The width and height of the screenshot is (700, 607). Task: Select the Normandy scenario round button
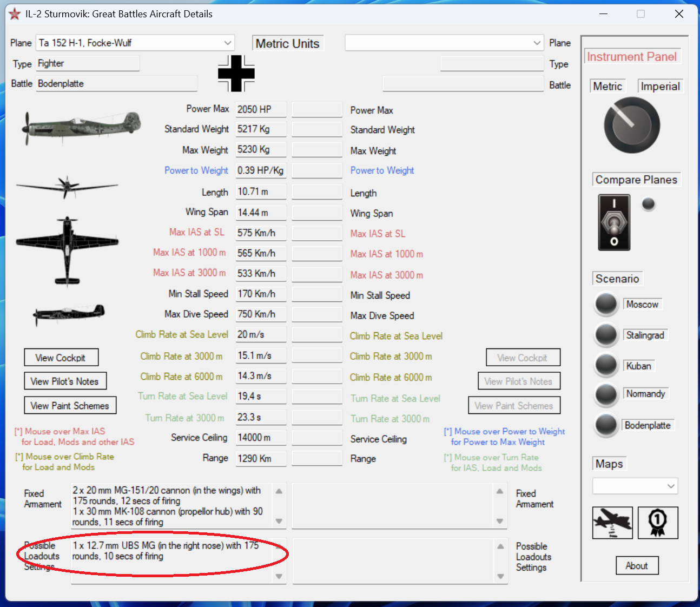point(606,395)
